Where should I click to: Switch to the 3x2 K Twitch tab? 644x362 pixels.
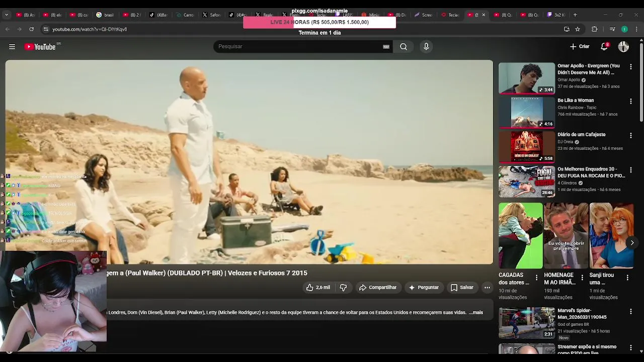pyautogui.click(x=556, y=15)
